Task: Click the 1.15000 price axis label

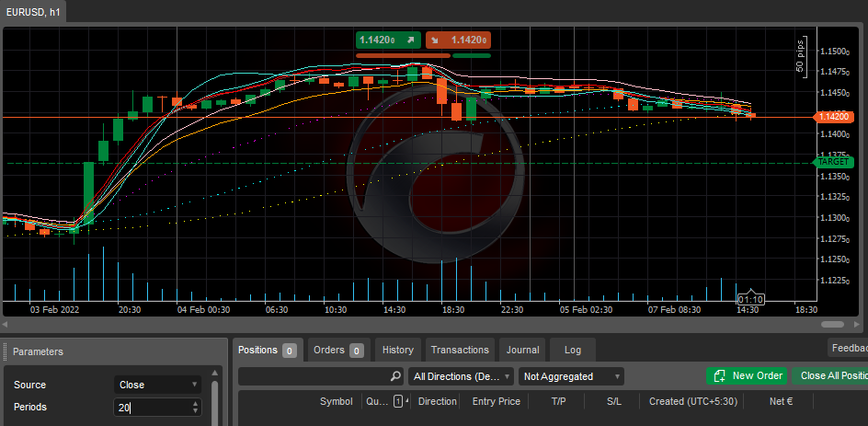Action: [834, 51]
